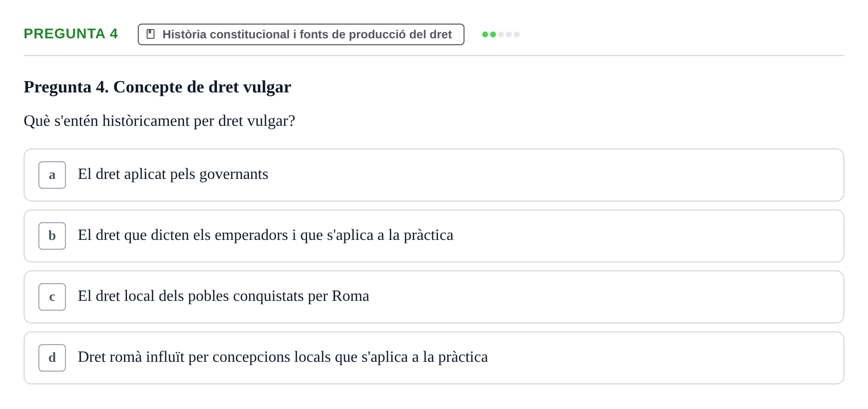Viewport: 868px width, 409px height.
Task: Select answer letter box a
Action: click(x=52, y=175)
